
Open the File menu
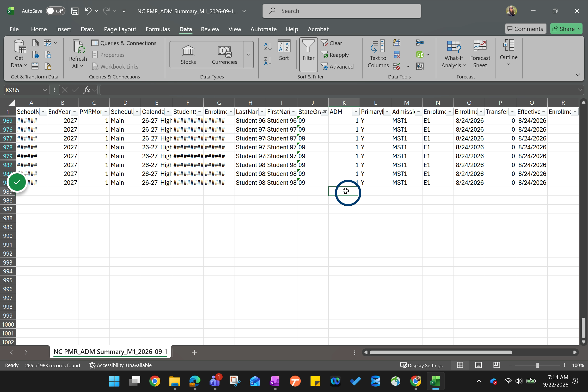(x=14, y=29)
